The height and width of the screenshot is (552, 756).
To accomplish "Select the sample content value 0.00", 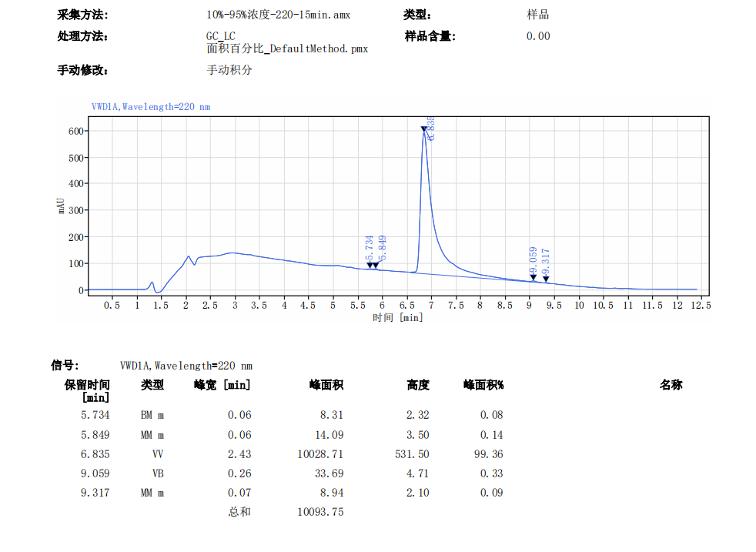I will pyautogui.click(x=538, y=36).
